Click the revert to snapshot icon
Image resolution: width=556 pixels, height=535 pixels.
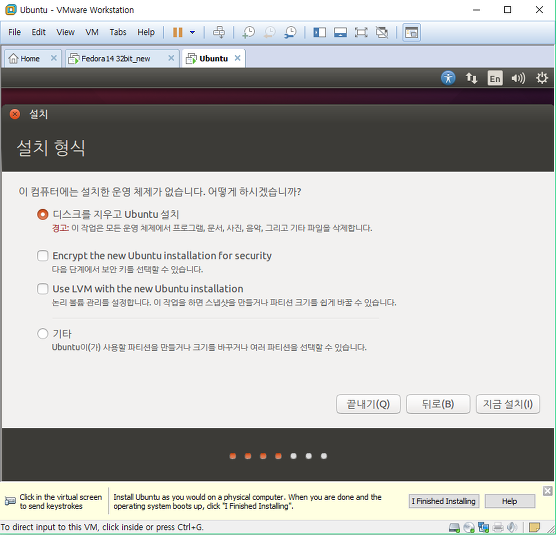[x=269, y=32]
